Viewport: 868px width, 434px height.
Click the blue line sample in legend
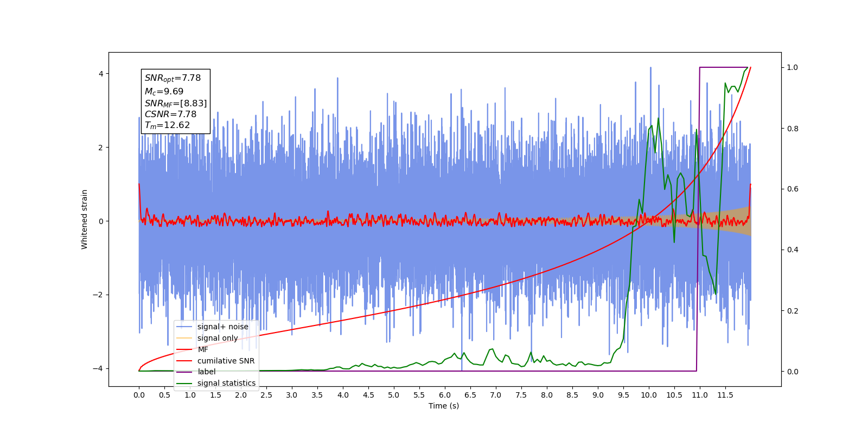(184, 327)
